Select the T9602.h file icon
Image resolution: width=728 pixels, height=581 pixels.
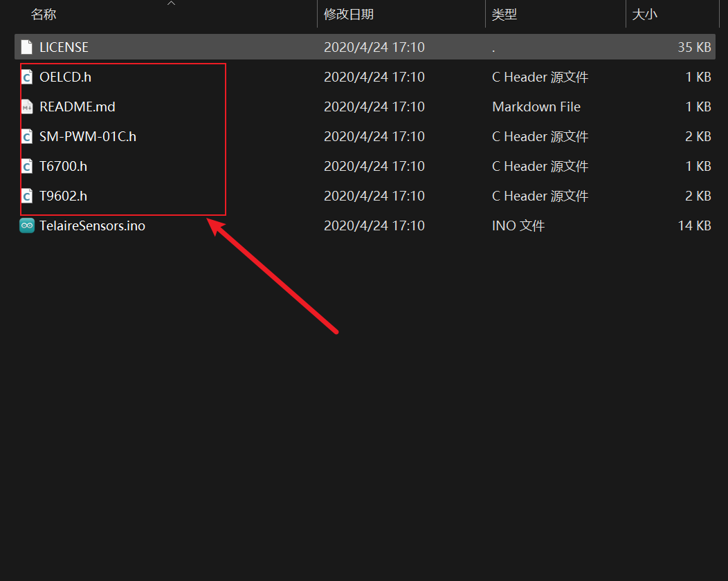[x=27, y=196]
